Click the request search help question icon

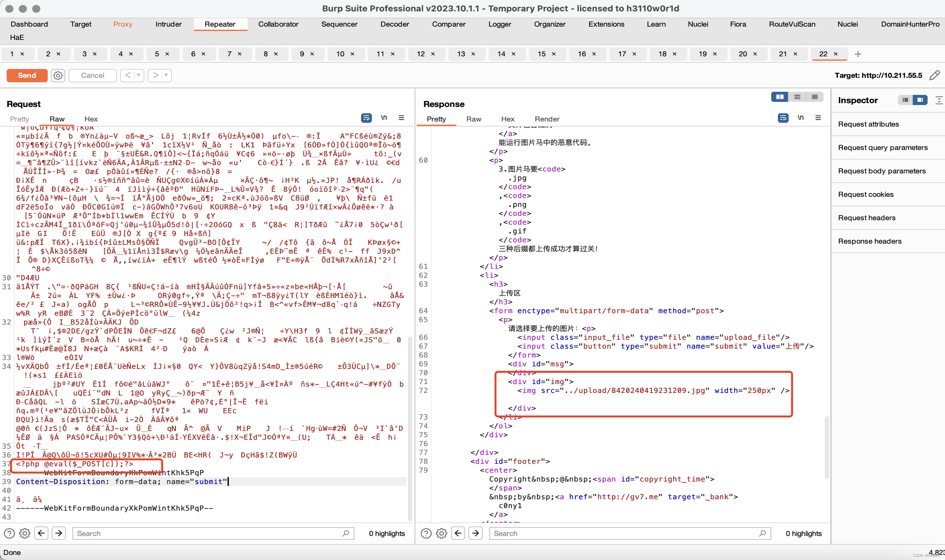point(9,533)
